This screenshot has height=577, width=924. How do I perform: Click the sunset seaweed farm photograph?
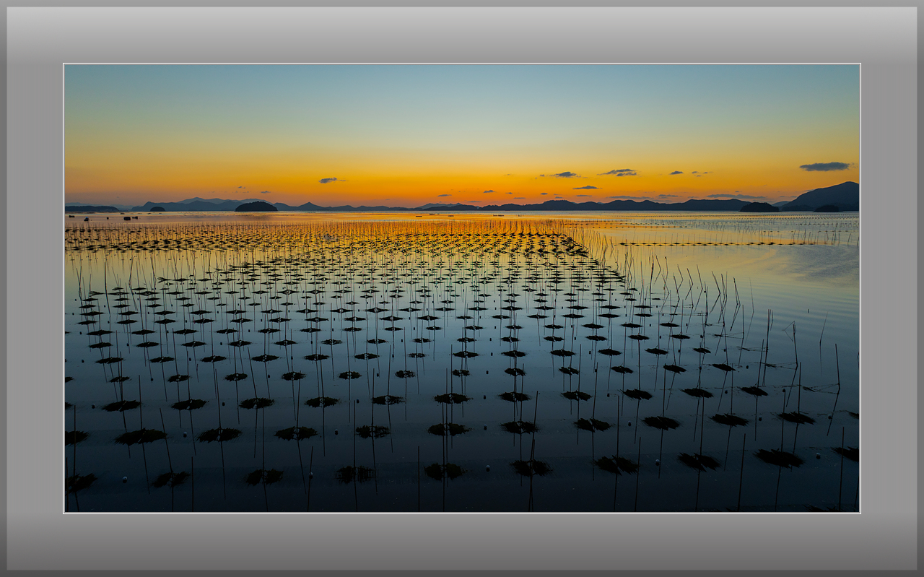(462, 288)
